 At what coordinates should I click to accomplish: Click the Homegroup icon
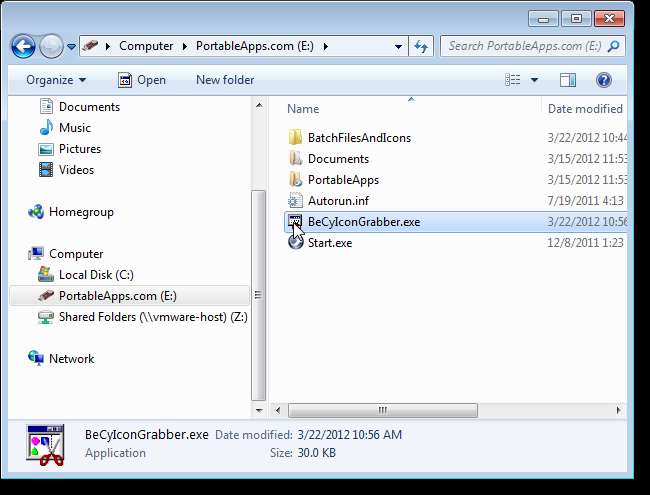coord(36,212)
